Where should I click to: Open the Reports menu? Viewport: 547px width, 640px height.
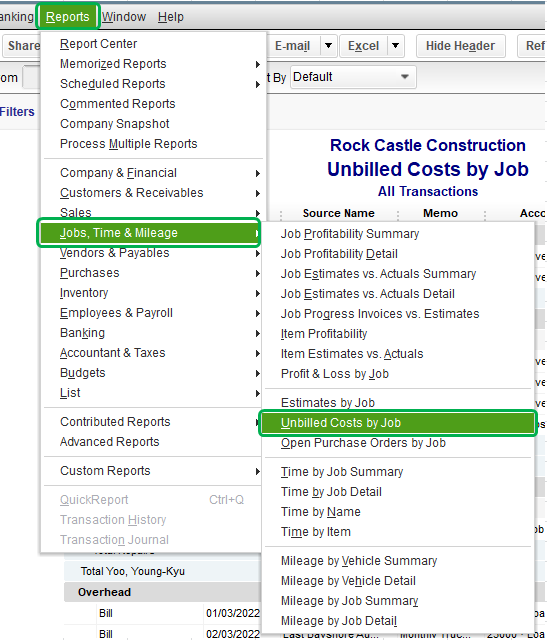click(x=68, y=17)
